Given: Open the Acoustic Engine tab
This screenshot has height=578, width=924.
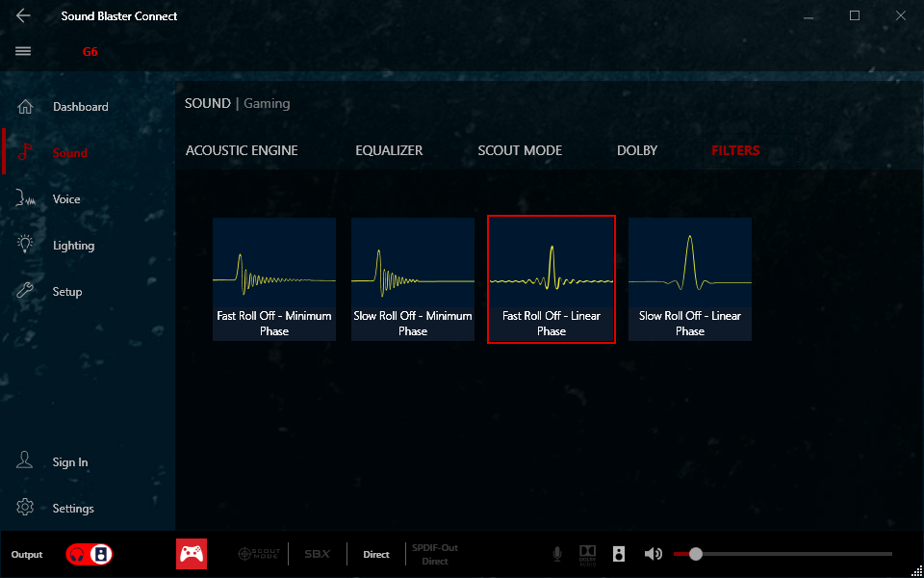Looking at the screenshot, I should click(x=242, y=150).
